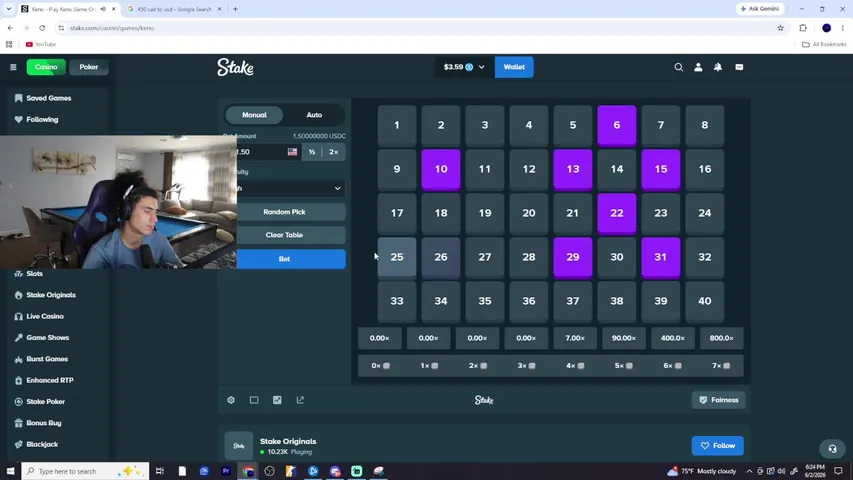Open the Fairness dialog
The height and width of the screenshot is (480, 853).
tap(719, 400)
